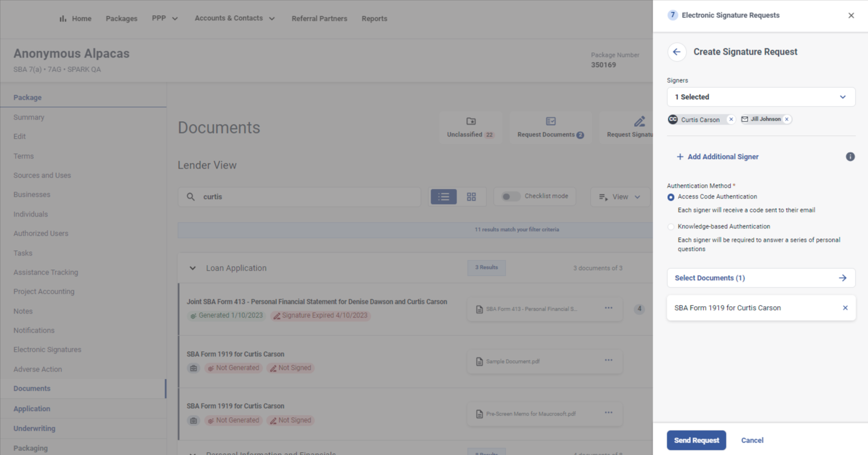This screenshot has height=455, width=868.
Task: Open the View dropdown
Action: (x=620, y=197)
